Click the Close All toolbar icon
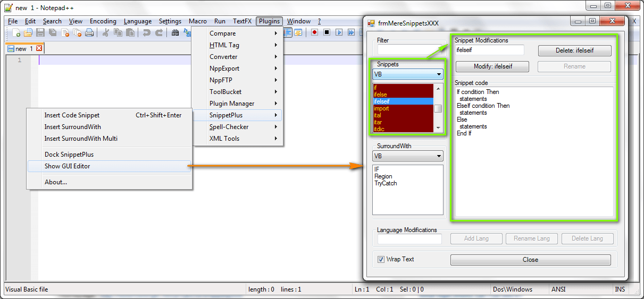The width and height of the screenshot is (644, 299). point(77,32)
